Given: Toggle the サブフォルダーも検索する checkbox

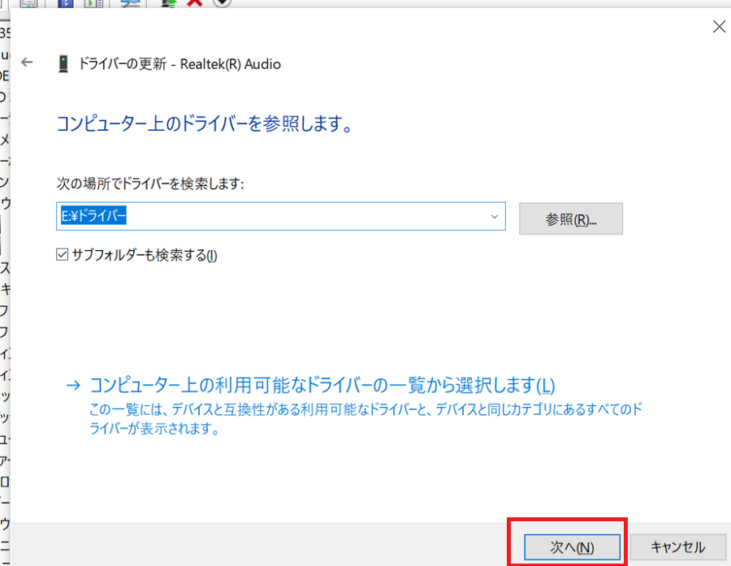Looking at the screenshot, I should click(x=63, y=255).
